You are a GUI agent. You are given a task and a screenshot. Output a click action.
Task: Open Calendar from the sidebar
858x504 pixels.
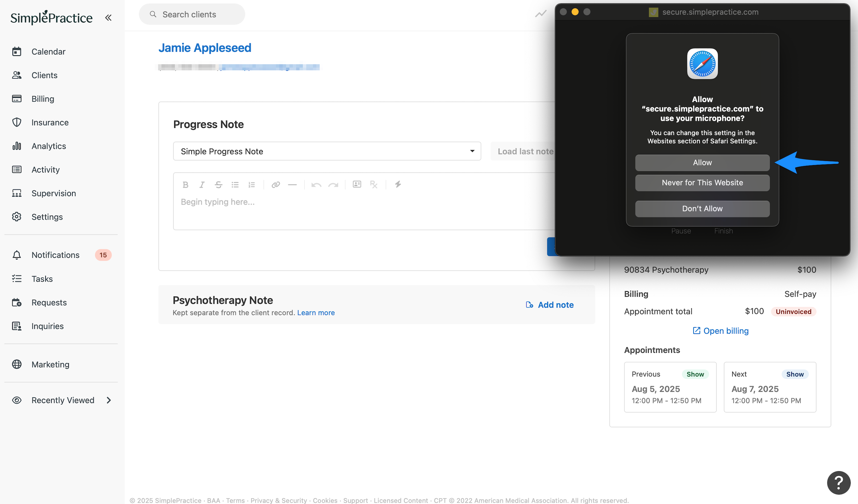pos(48,52)
